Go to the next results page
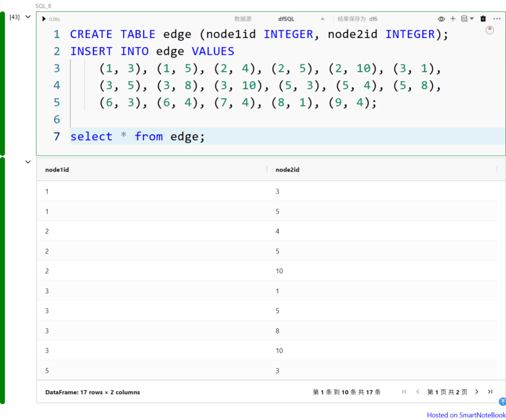 477,392
